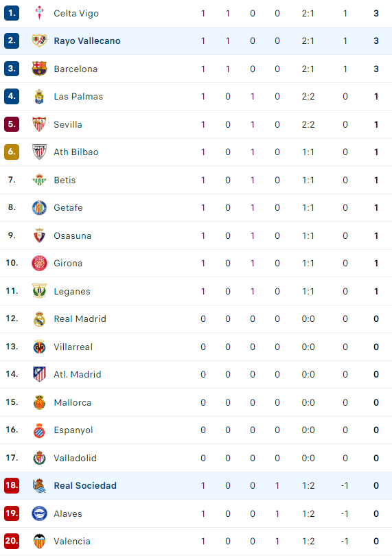Click the Atl. Madrid club crest
The image size is (392, 556).
(x=39, y=374)
